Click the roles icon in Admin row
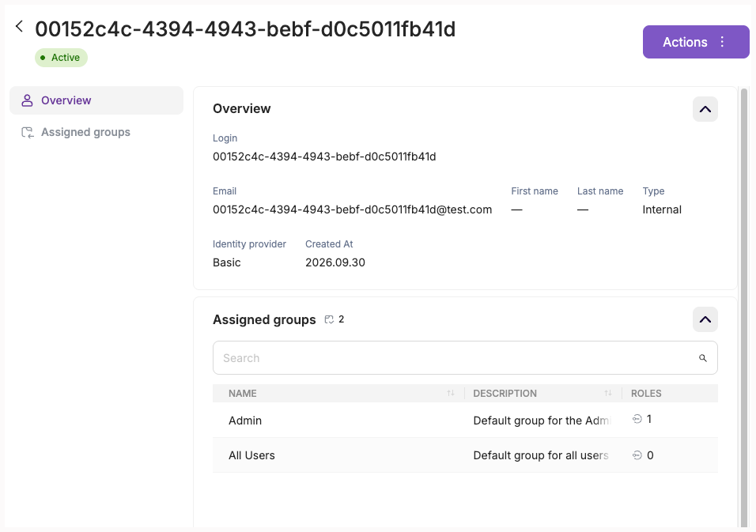Viewport: 756px width, 532px height. point(637,419)
